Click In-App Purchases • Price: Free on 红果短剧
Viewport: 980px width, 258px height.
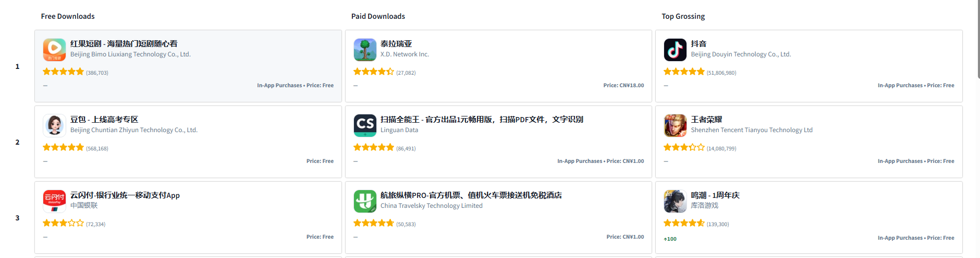(x=295, y=86)
